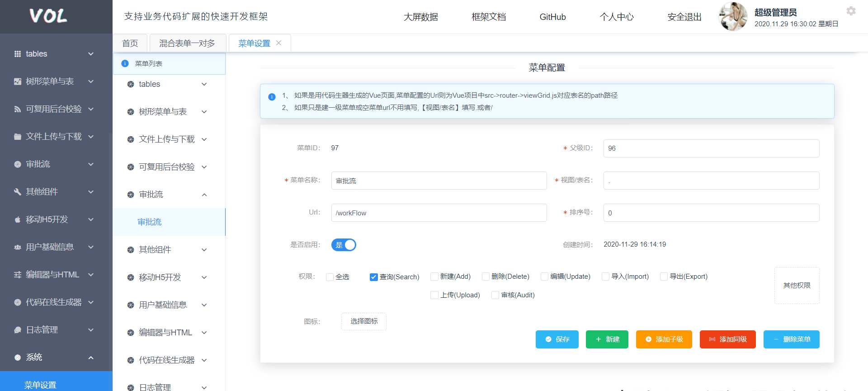Click the Apple icon beside 移动H5开发
This screenshot has height=391, width=868.
point(18,219)
